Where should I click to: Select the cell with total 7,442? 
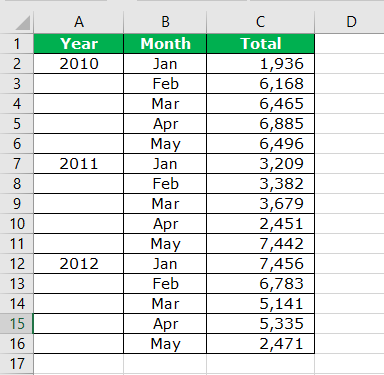pyautogui.click(x=261, y=244)
